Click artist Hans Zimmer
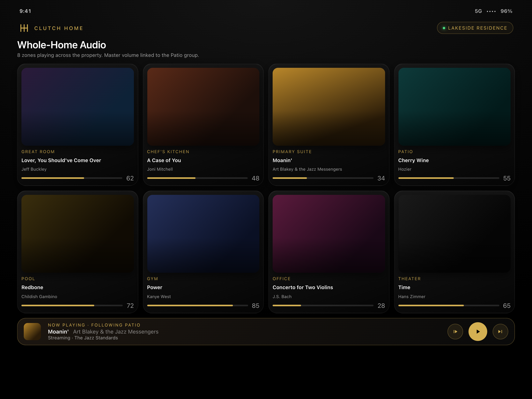The width and height of the screenshot is (532, 399). point(412,297)
